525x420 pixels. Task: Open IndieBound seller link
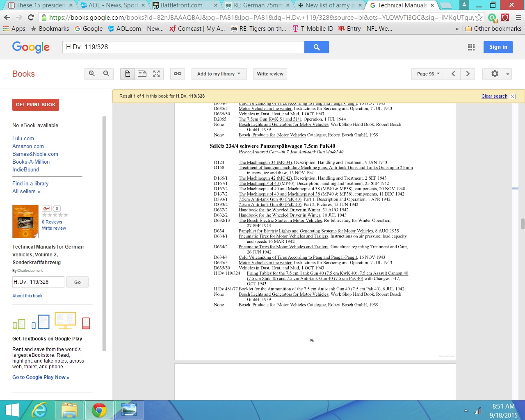tap(26, 170)
